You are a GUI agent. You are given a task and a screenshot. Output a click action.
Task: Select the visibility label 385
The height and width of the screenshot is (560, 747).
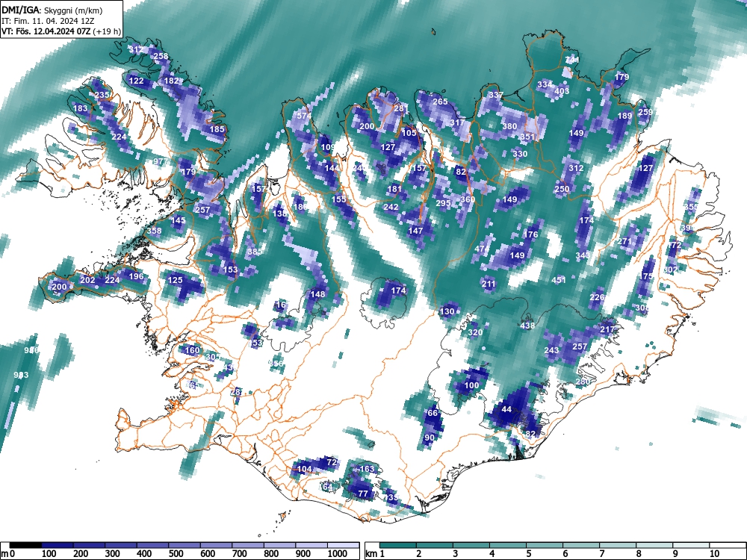(x=255, y=252)
